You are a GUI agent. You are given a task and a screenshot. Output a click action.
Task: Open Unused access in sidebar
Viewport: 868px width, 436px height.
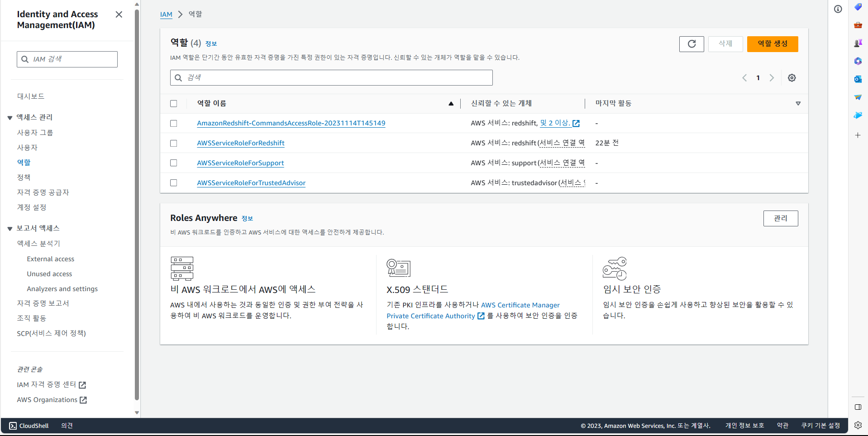(49, 274)
